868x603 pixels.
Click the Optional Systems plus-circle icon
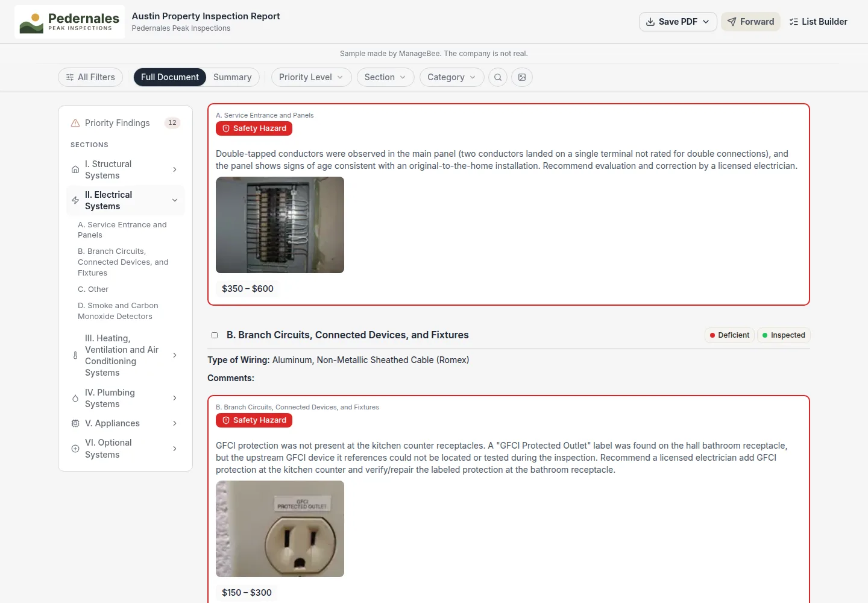pos(75,449)
